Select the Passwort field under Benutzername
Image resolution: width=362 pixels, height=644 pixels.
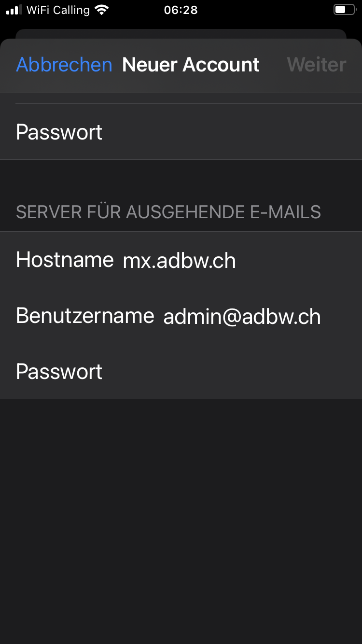[x=181, y=371]
